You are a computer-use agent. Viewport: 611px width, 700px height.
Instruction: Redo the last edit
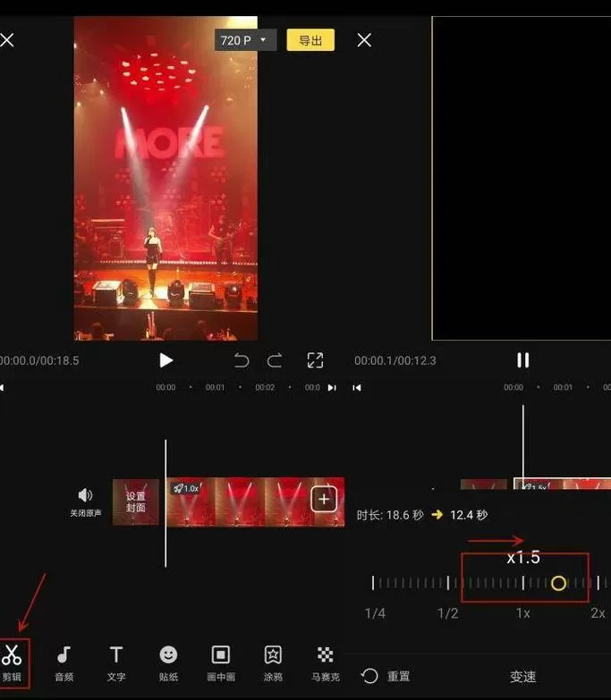click(x=275, y=360)
